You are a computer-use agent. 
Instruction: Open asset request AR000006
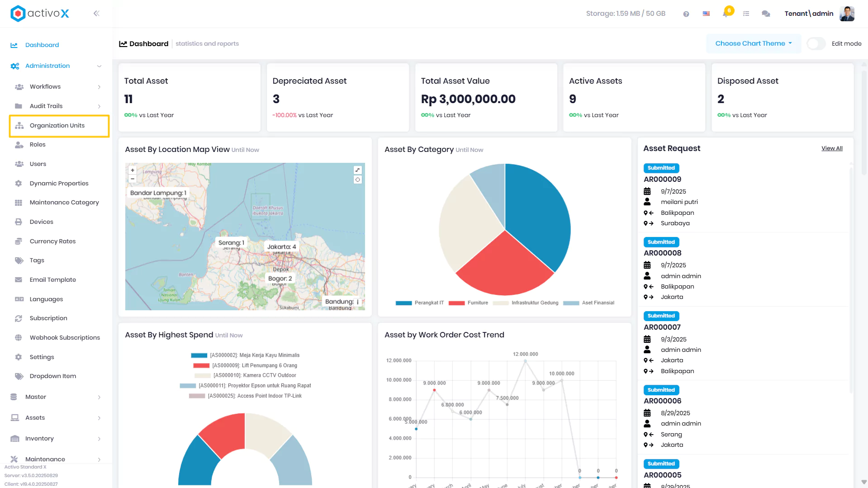pos(662,401)
